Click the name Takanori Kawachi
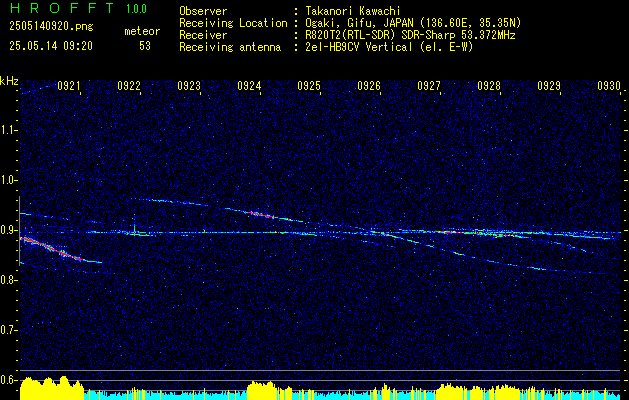Screen dimensions: 629x400 (351, 11)
